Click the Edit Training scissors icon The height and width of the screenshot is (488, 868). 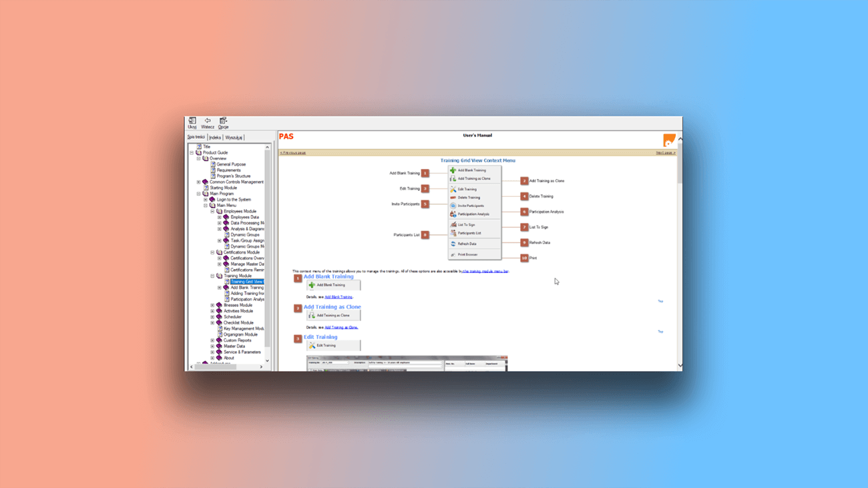click(452, 190)
